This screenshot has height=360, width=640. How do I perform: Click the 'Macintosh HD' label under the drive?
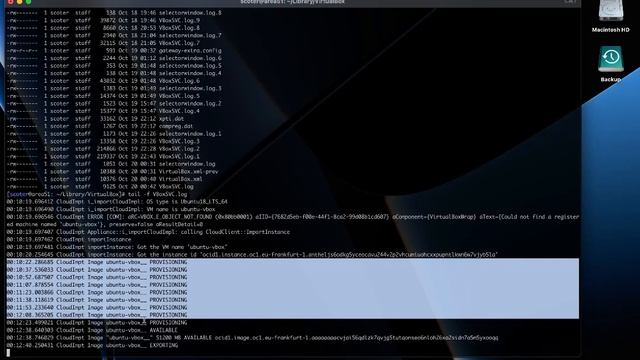click(x=611, y=30)
